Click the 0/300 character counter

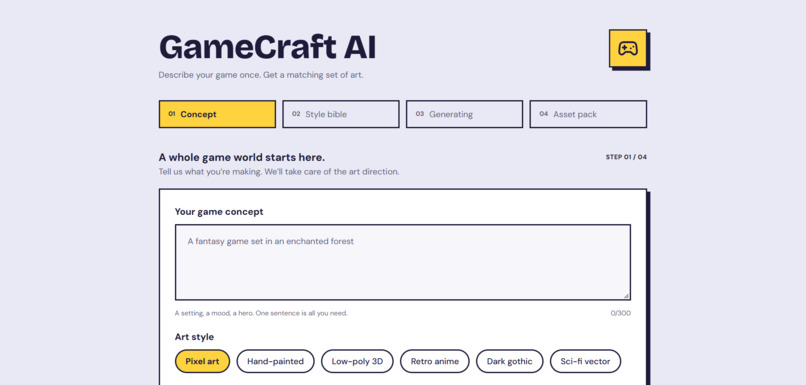(620, 313)
